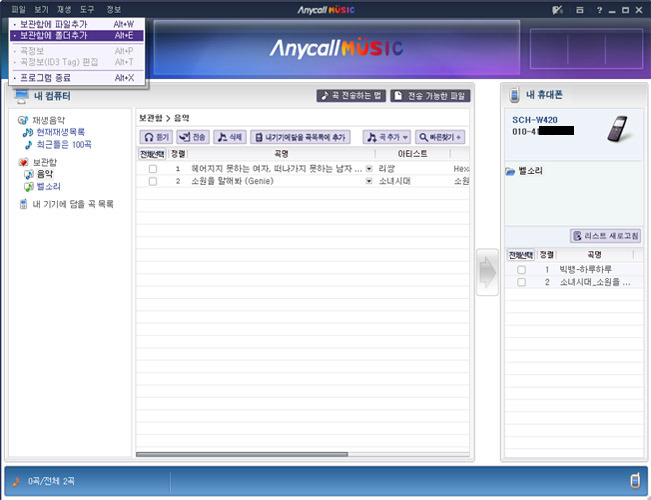Open 내 기기에 담을 곡 목록
This screenshot has height=500, width=651.
pyautogui.click(x=73, y=204)
